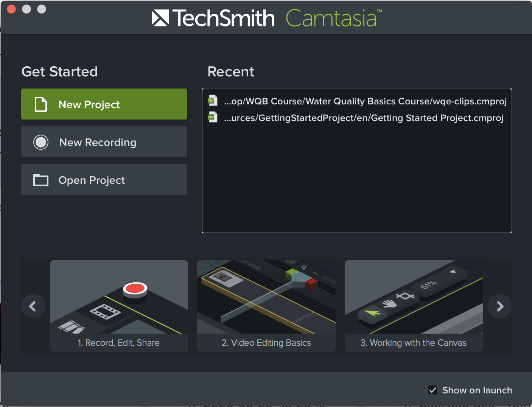Start a New Recording
Screen dimensions: 532x407
pyautogui.click(x=104, y=142)
